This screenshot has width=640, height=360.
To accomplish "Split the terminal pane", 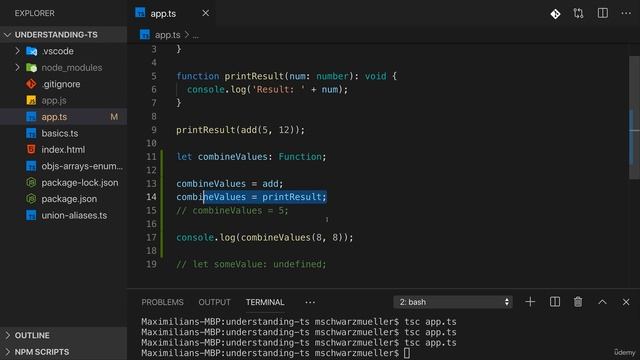I will coord(555,302).
